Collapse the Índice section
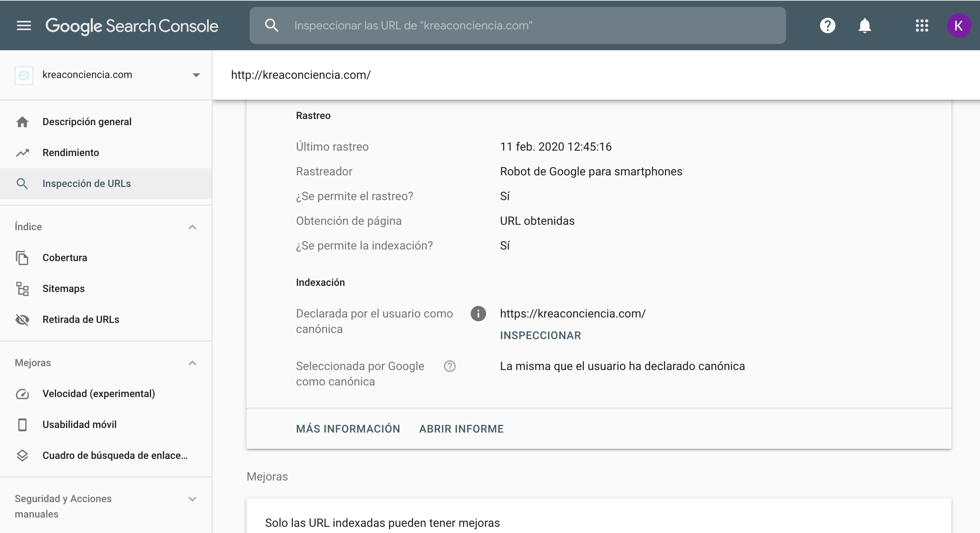The width and height of the screenshot is (980, 533). click(192, 227)
